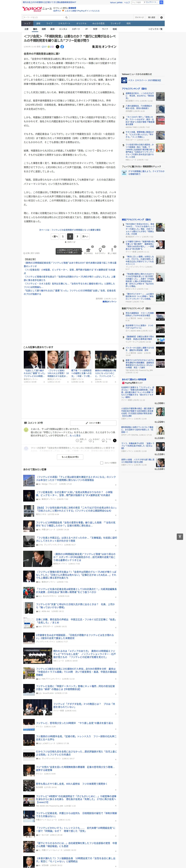Viewport: 186px width, 868px height.
Task: Open the ライブ tab in the blue bar
Action: click(x=49, y=24)
